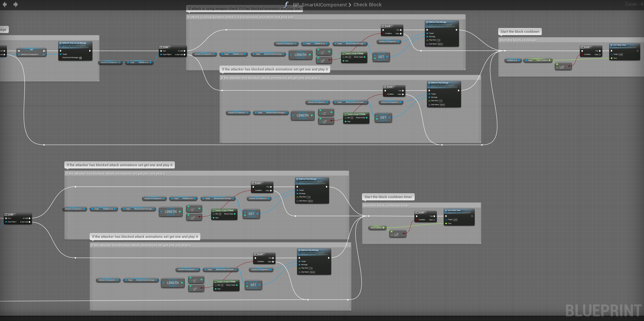This screenshot has height=321, width=644.
Task: Click the 'Start the block cooldown timer' comment bubble
Action: coord(388,197)
